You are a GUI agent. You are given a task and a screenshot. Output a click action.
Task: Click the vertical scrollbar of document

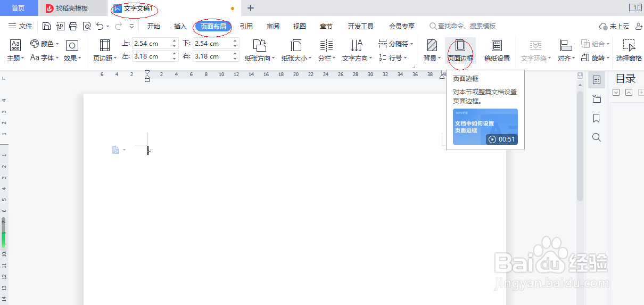(x=580, y=146)
